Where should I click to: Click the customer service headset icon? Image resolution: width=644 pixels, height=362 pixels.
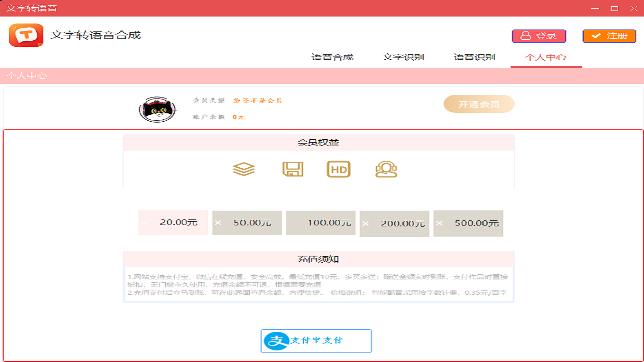pos(385,169)
